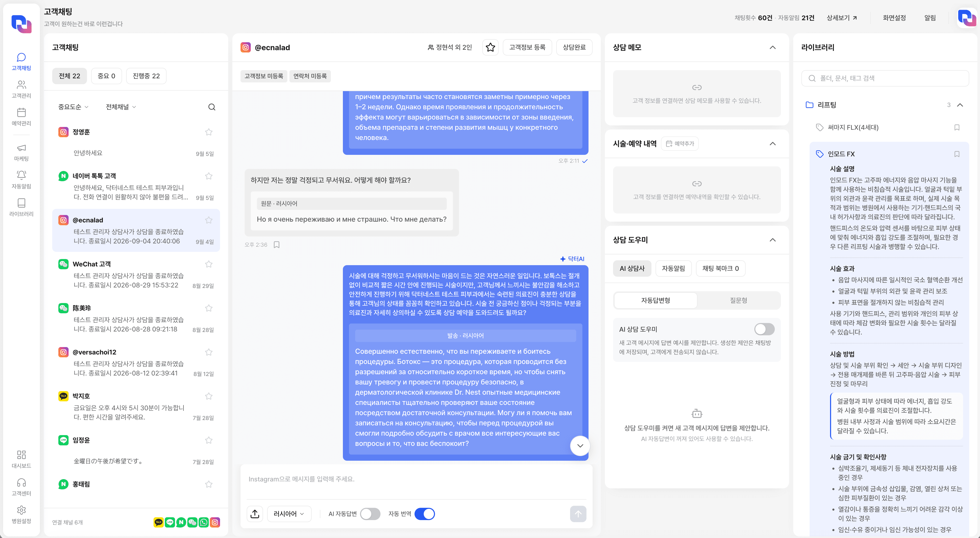The height and width of the screenshot is (538, 980).
Task: Click the file upload icon
Action: 255,514
